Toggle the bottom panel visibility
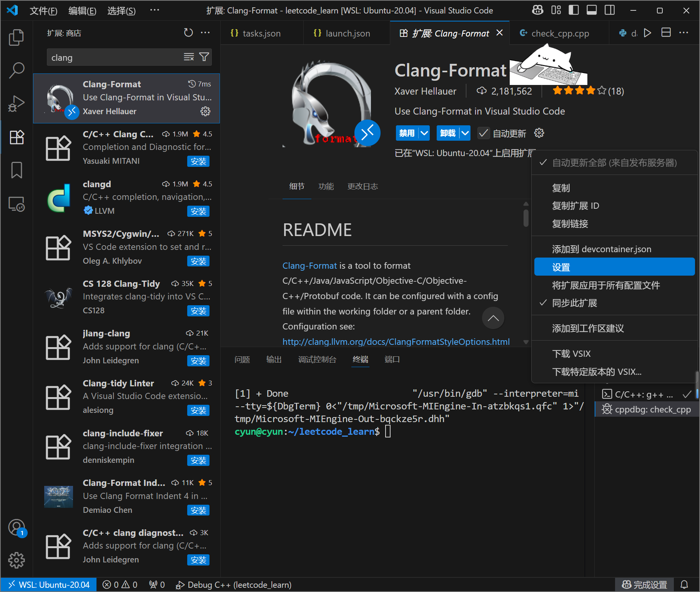 pos(592,10)
